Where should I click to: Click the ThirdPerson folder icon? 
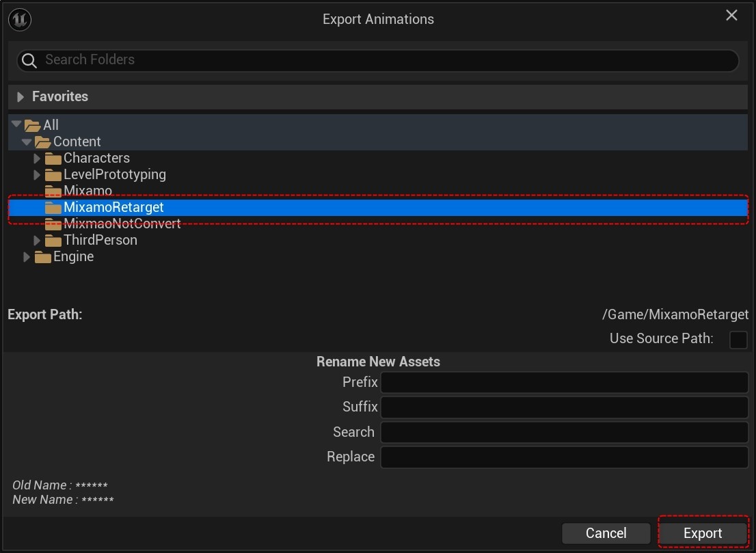click(53, 241)
